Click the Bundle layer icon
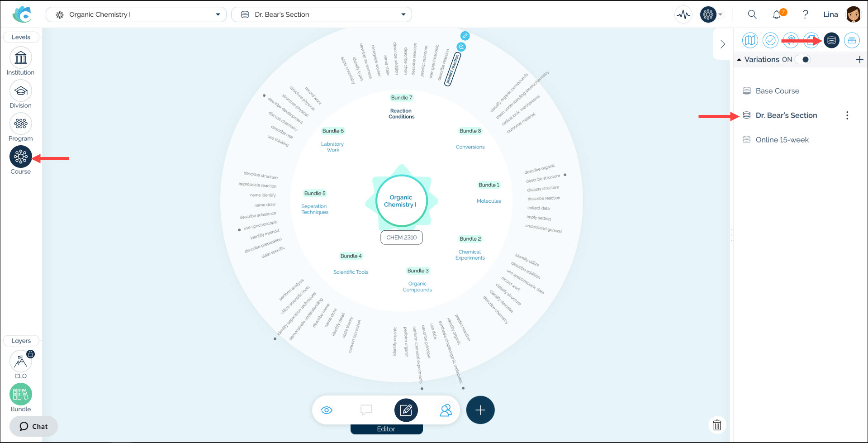This screenshot has width=868, height=443. point(21,394)
